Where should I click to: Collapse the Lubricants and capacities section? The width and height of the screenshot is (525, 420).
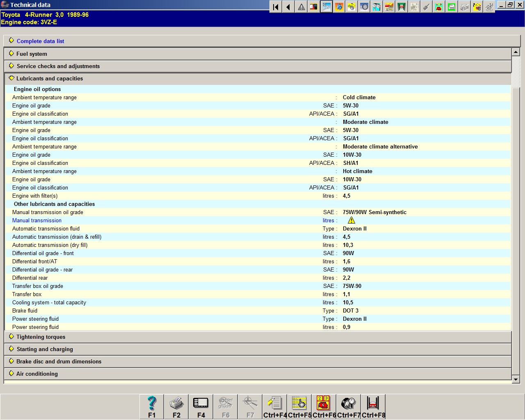(49, 78)
